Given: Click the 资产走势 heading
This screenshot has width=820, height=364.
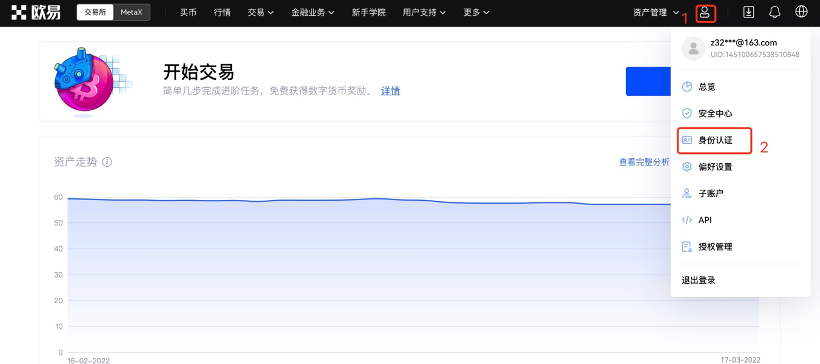Looking at the screenshot, I should (75, 162).
